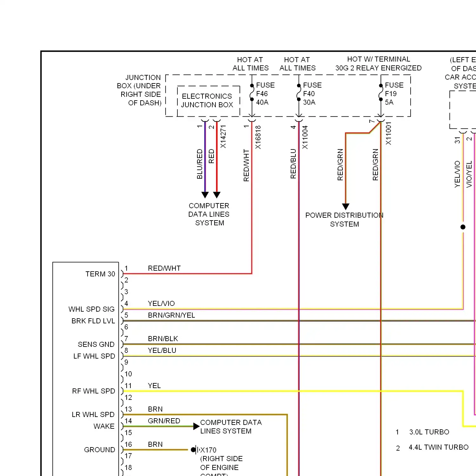Click the YEL/BLU wire label
476x476 pixels.
click(x=162, y=350)
